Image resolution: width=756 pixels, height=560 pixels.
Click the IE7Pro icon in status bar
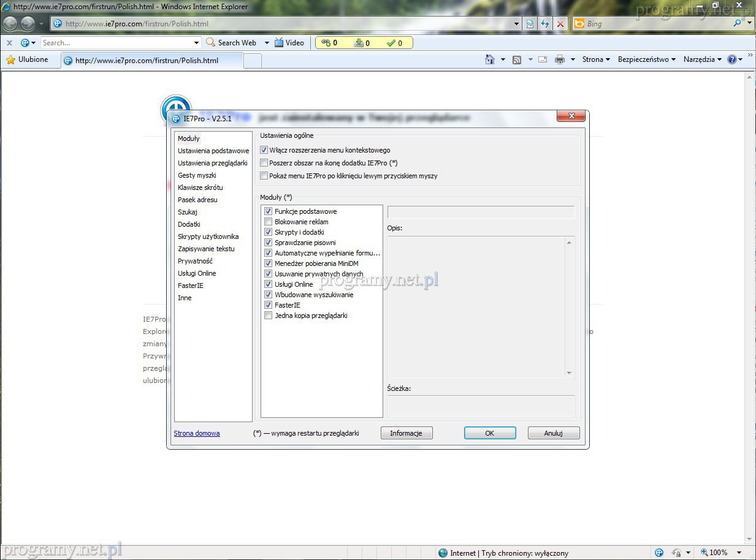tap(659, 553)
